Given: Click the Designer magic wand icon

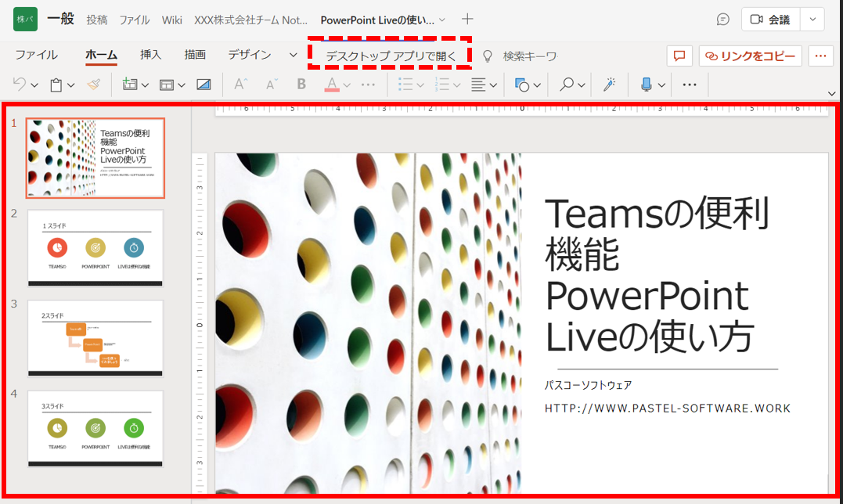Looking at the screenshot, I should click(x=609, y=85).
